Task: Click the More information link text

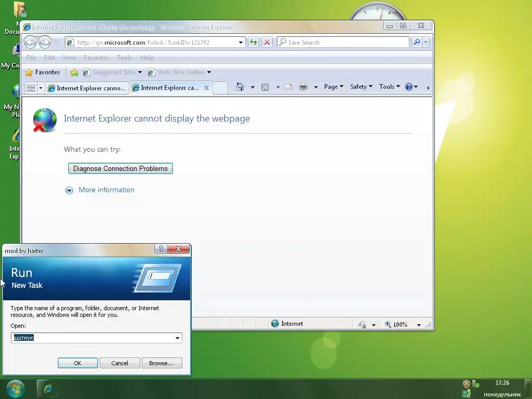Action: click(x=107, y=190)
